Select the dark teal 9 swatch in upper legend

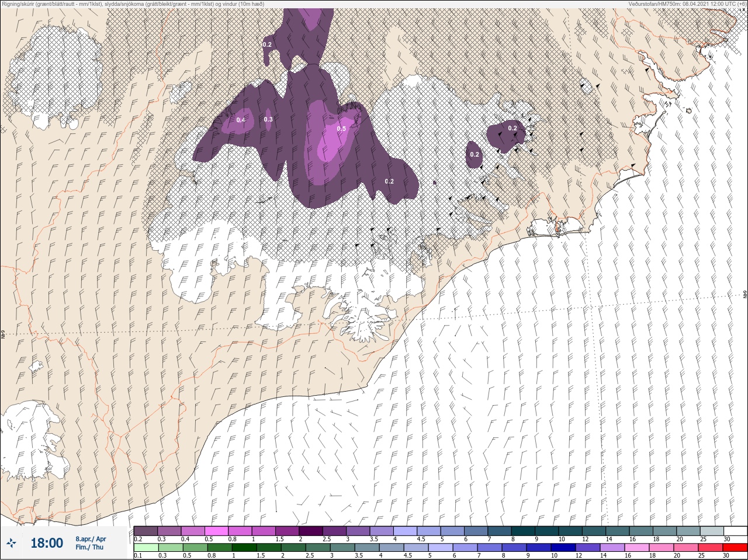[547, 531]
